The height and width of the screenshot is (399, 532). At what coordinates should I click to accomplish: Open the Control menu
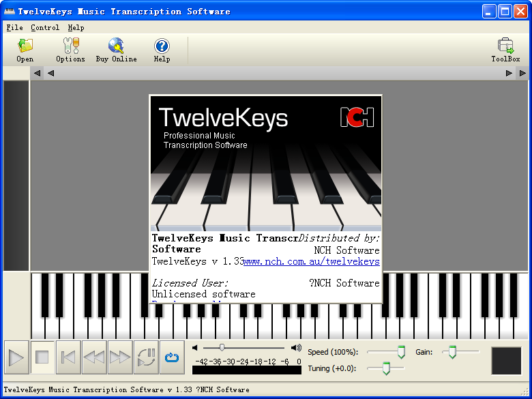(45, 28)
